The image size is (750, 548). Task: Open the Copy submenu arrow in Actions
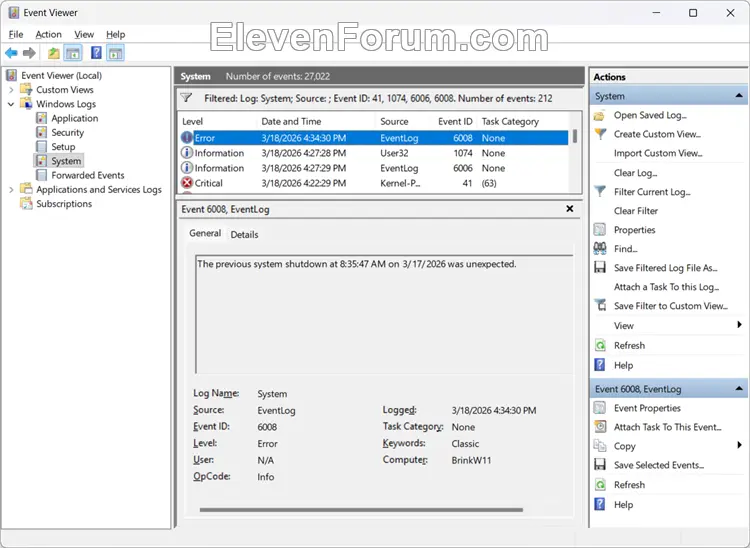coord(739,445)
